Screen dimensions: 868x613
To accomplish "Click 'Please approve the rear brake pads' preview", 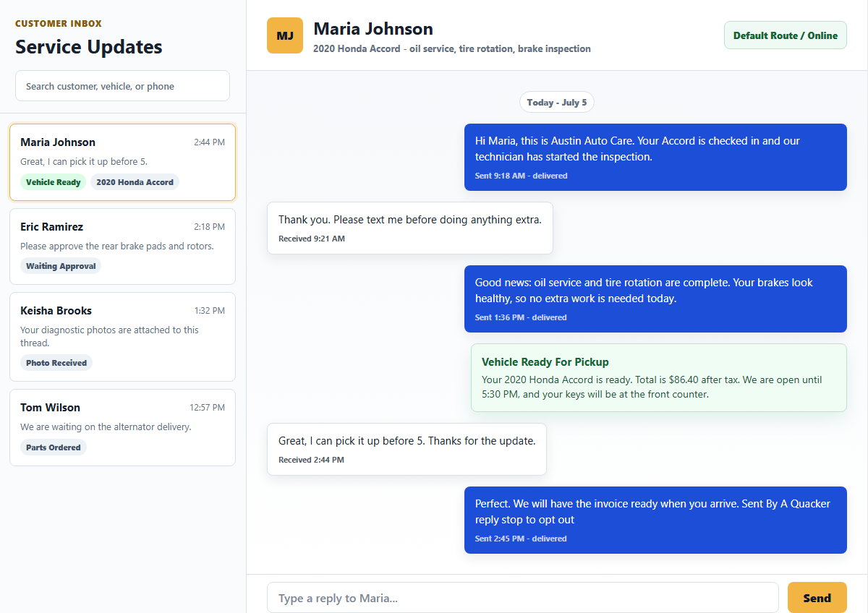I will tap(117, 246).
